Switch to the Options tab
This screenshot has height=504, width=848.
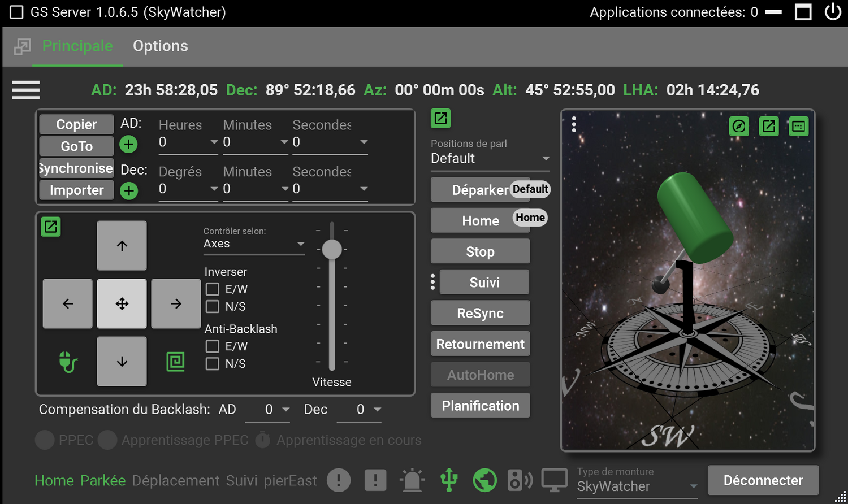161,46
